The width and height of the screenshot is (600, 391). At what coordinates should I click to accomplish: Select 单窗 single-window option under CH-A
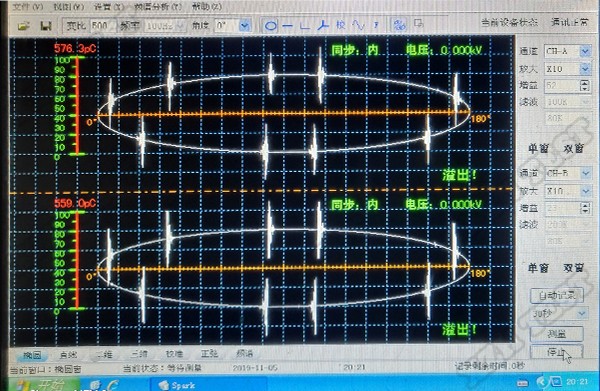click(x=539, y=148)
